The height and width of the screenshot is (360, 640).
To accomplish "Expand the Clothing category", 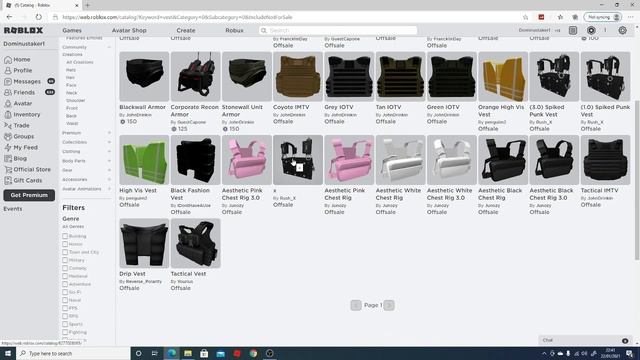I will click(109, 151).
